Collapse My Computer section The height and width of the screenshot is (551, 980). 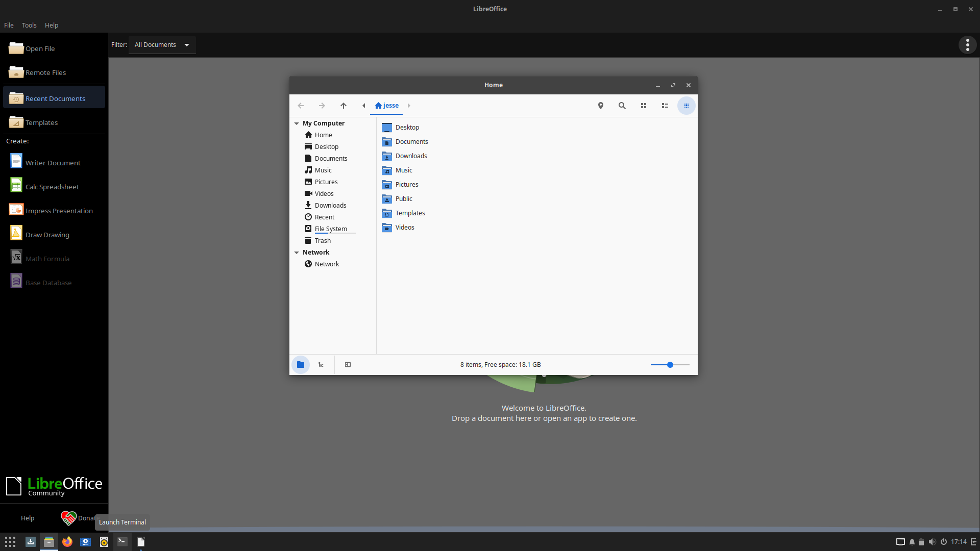[297, 123]
